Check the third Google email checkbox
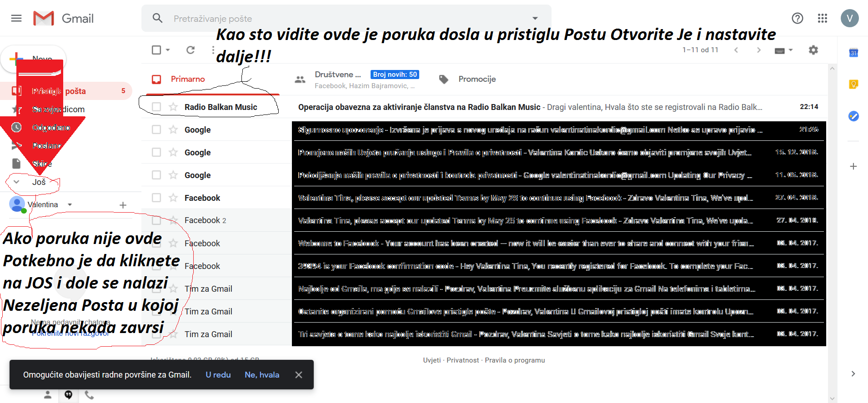This screenshot has height=403, width=868. point(156,175)
